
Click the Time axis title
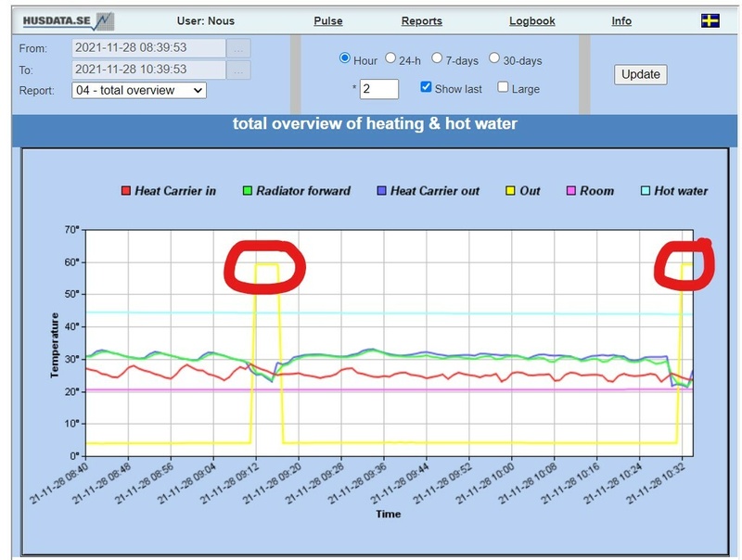coord(388,514)
